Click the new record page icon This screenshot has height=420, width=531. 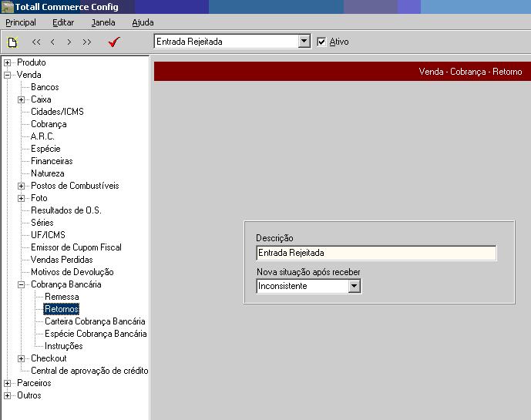(12, 42)
